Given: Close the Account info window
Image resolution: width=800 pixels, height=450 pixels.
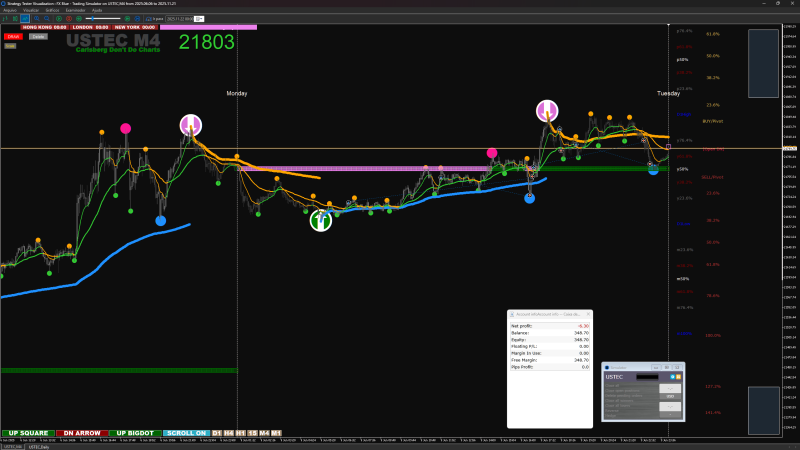Looking at the screenshot, I should tap(588, 314).
